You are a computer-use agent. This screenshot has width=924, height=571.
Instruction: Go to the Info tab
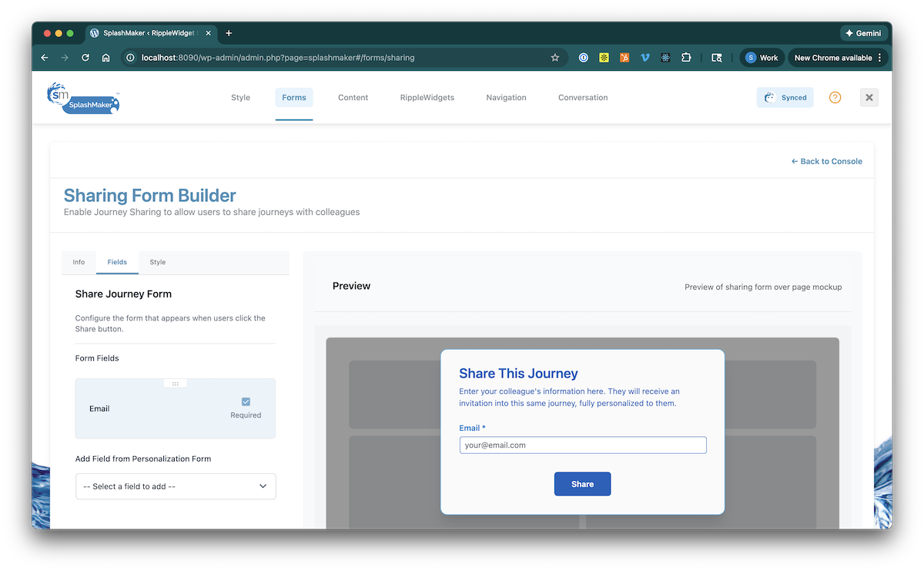pos(79,262)
